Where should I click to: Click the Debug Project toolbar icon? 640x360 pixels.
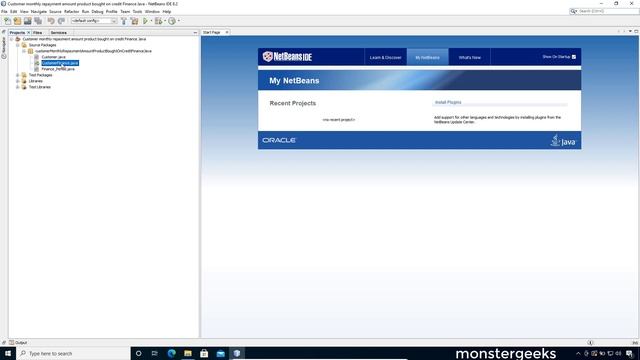click(x=158, y=21)
